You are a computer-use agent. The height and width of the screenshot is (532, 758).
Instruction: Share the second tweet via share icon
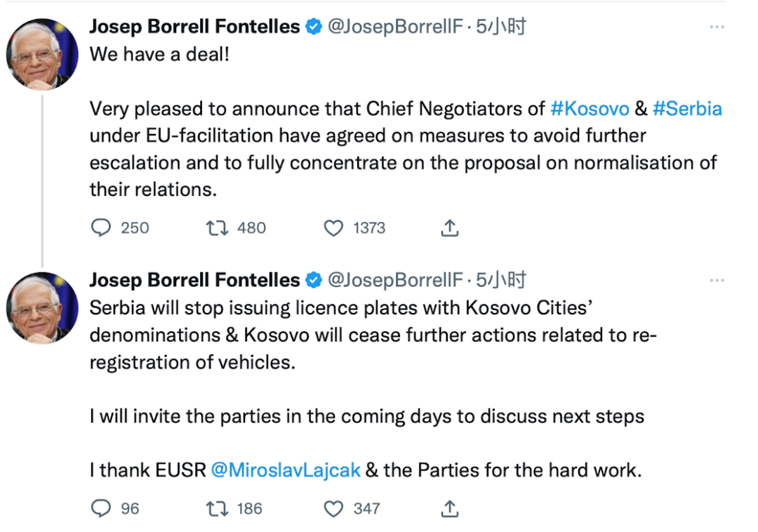coord(450,508)
